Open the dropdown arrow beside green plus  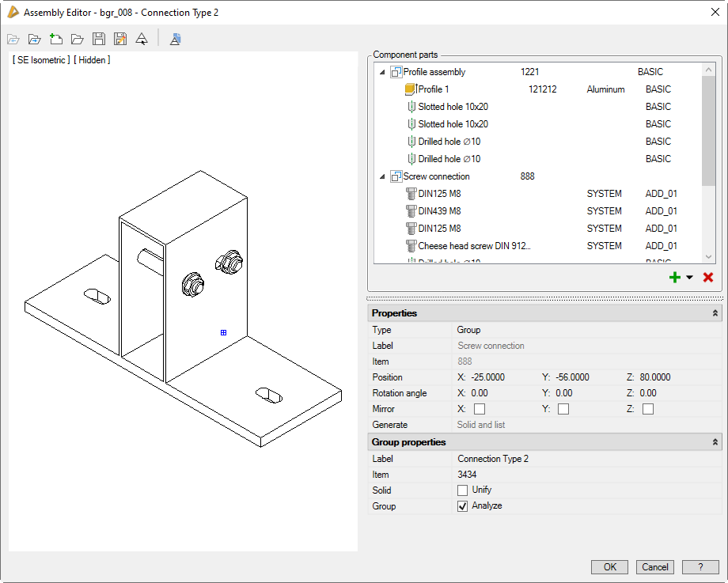click(x=689, y=278)
